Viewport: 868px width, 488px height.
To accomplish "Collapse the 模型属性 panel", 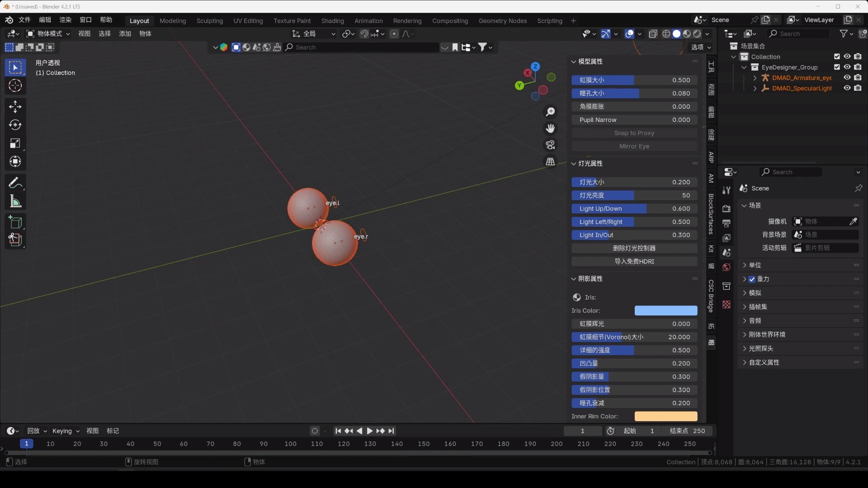I will click(x=574, y=61).
